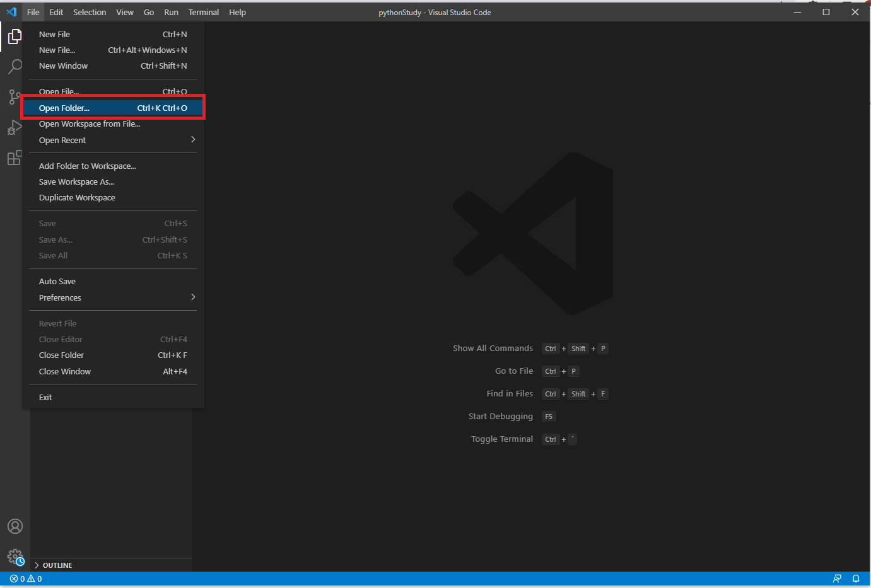Choose Add Folder to Workspace...

pos(114,166)
